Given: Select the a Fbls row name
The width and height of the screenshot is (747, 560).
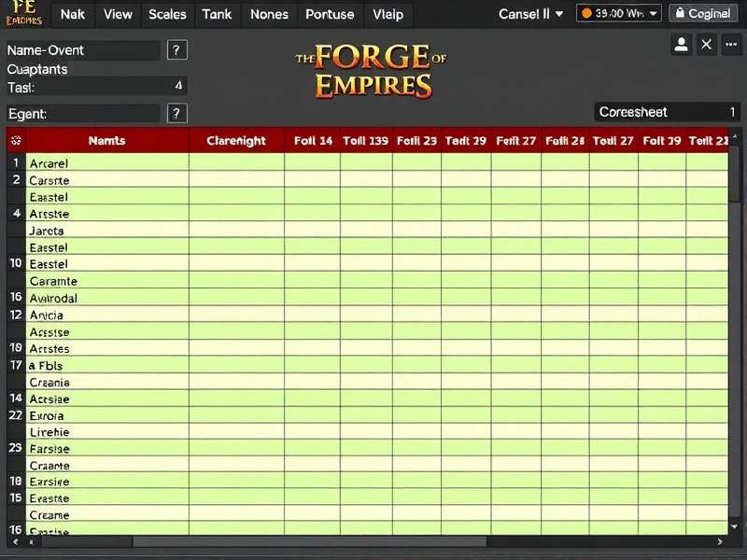Looking at the screenshot, I should tap(45, 366).
